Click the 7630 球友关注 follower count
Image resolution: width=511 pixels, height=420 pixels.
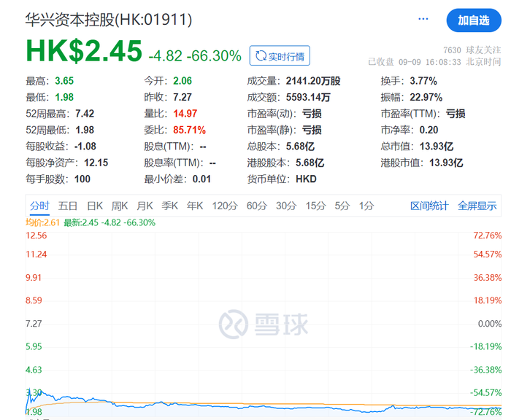[472, 50]
